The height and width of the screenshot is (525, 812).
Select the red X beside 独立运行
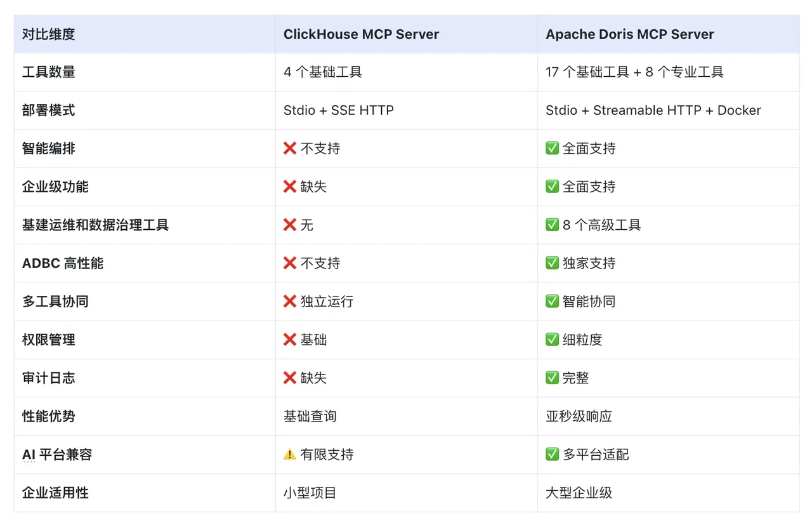[x=290, y=302]
